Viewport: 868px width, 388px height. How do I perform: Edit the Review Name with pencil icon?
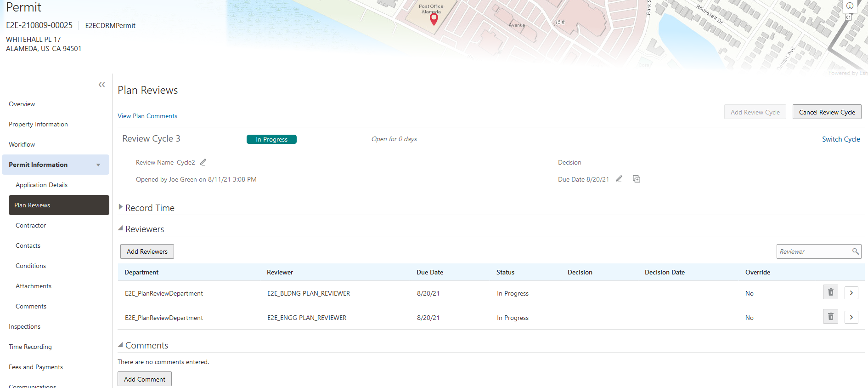203,162
